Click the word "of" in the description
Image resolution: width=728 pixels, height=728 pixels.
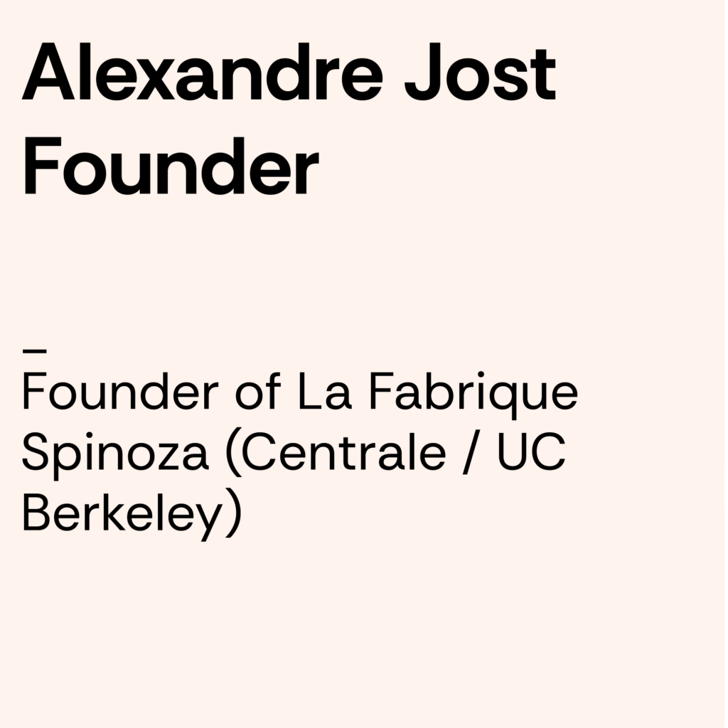pyautogui.click(x=261, y=393)
